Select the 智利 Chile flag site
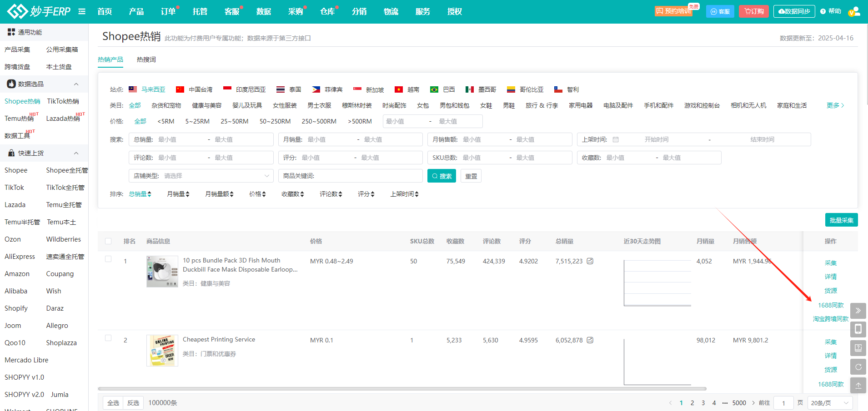This screenshot has height=411, width=868. pyautogui.click(x=558, y=89)
